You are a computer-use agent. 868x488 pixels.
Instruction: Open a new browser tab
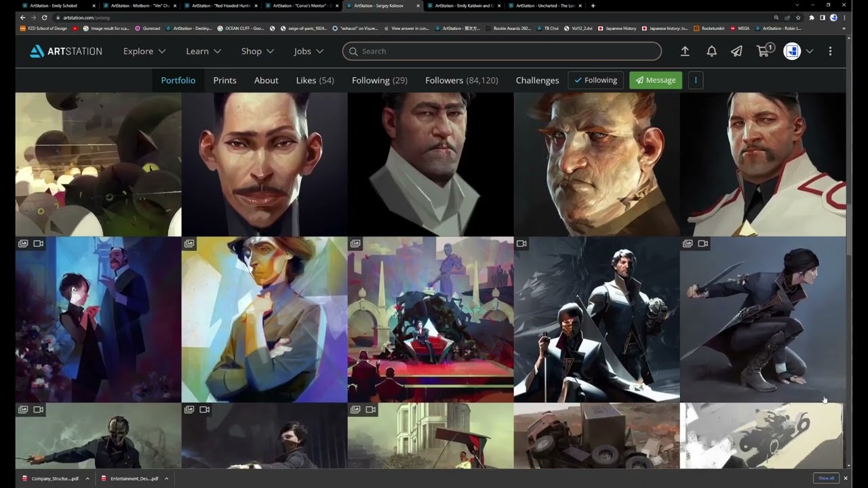(593, 5)
